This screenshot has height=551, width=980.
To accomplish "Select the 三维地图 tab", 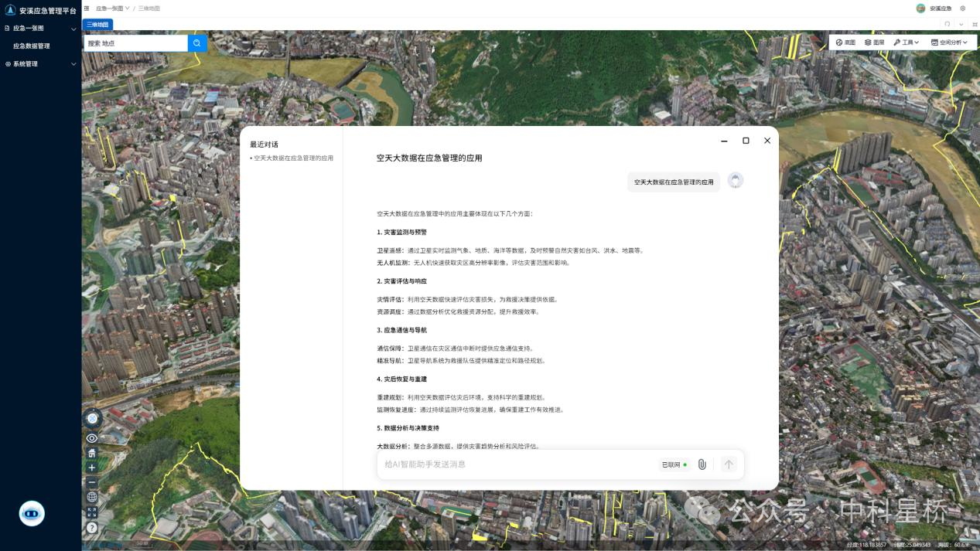I will tap(97, 25).
